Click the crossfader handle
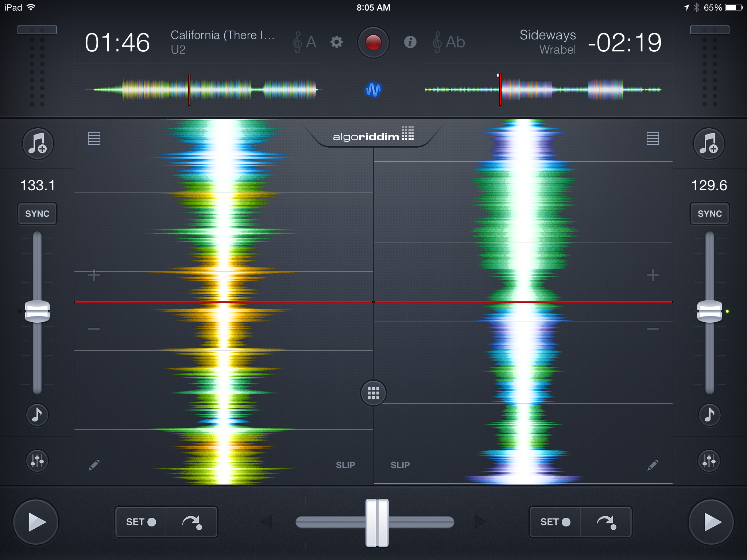 coord(377,523)
